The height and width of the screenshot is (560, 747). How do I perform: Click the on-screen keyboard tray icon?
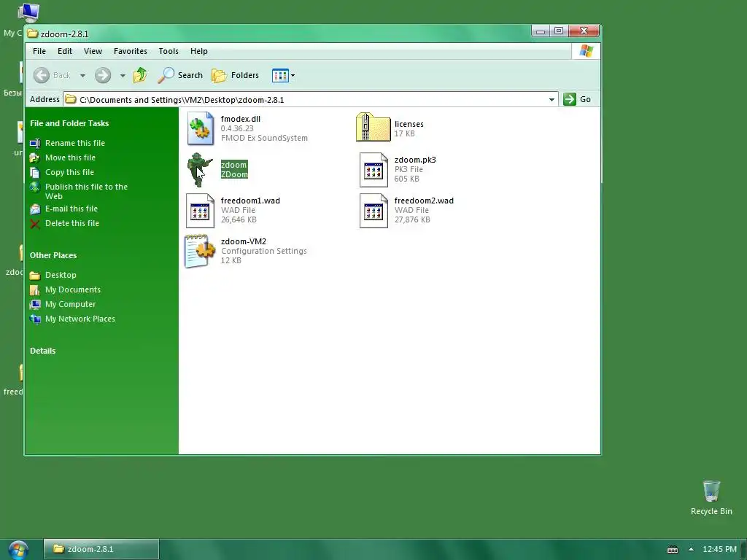(x=672, y=550)
